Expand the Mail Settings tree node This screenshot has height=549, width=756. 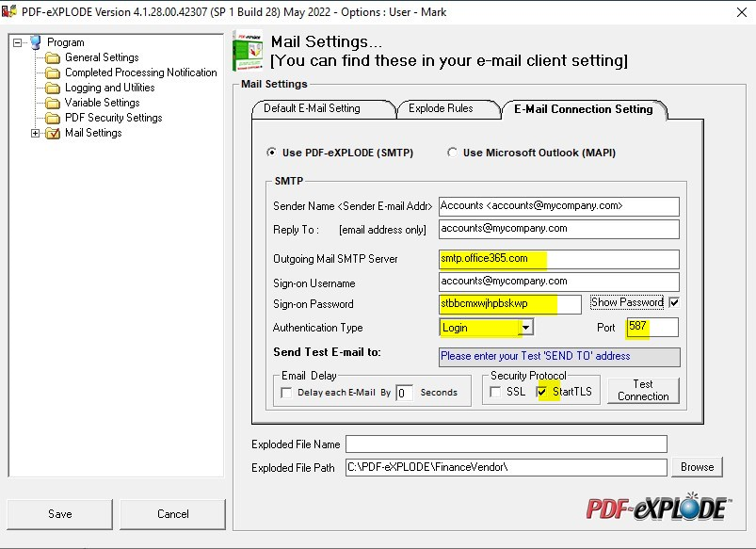click(x=36, y=133)
